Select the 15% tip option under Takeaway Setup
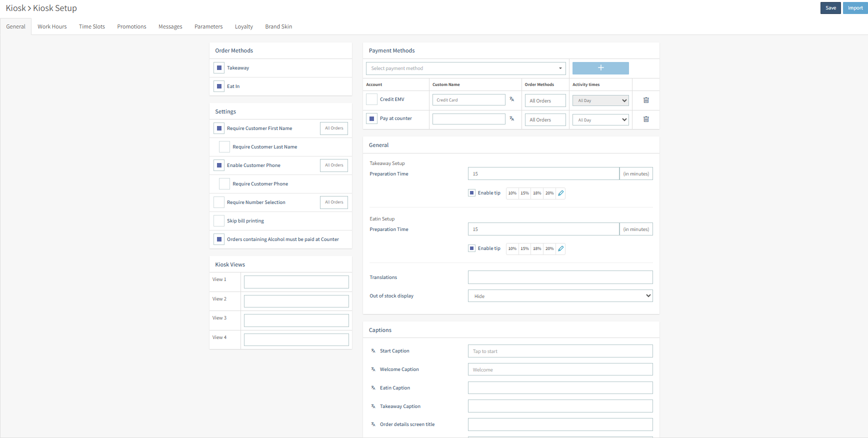The image size is (868, 438). pyautogui.click(x=524, y=193)
